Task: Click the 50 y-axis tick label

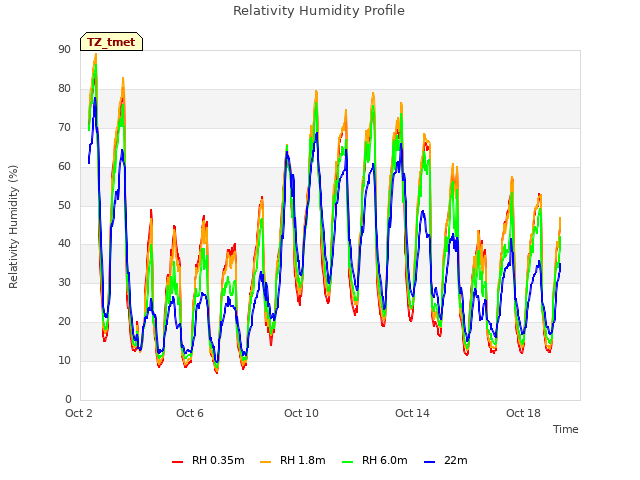Action: click(64, 205)
